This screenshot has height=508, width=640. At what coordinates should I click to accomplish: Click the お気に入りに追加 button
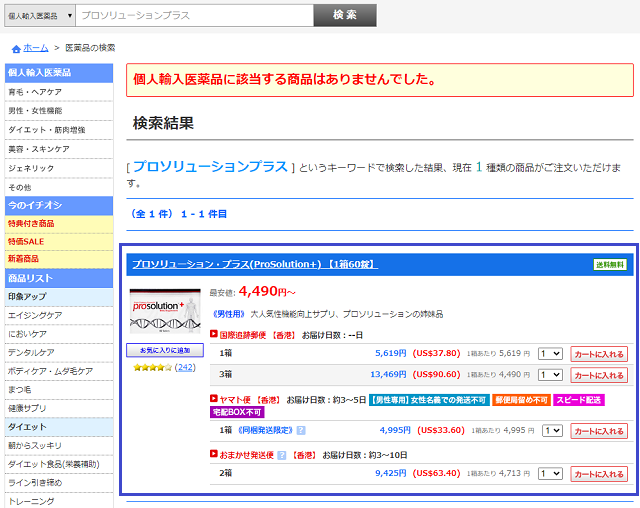pos(165,350)
